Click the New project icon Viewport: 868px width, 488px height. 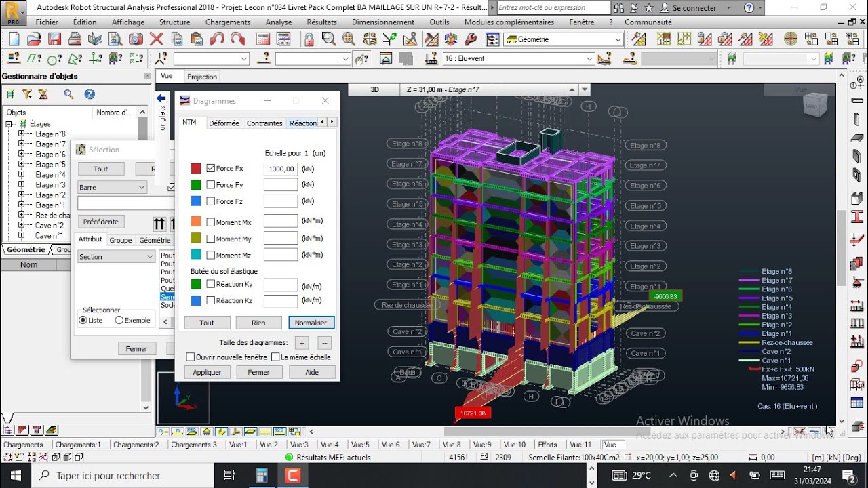[x=14, y=39]
